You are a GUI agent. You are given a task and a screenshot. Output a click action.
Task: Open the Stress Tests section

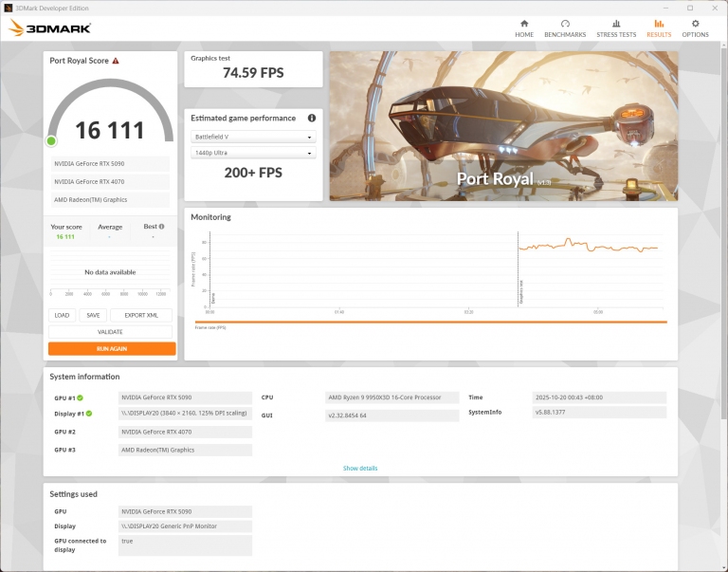(615, 28)
